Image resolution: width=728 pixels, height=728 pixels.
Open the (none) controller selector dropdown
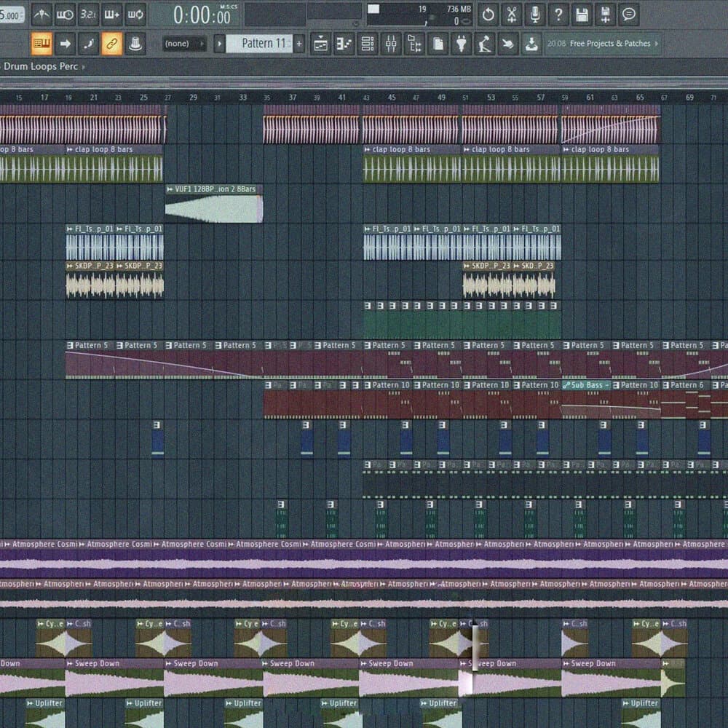pyautogui.click(x=184, y=43)
